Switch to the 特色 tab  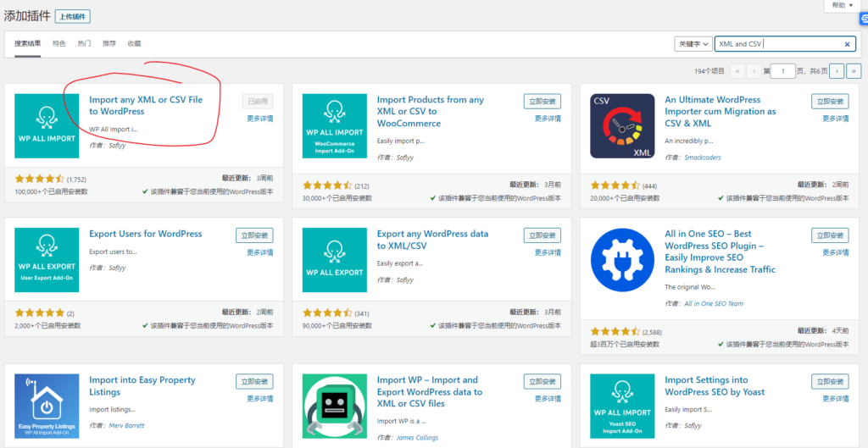click(x=58, y=43)
